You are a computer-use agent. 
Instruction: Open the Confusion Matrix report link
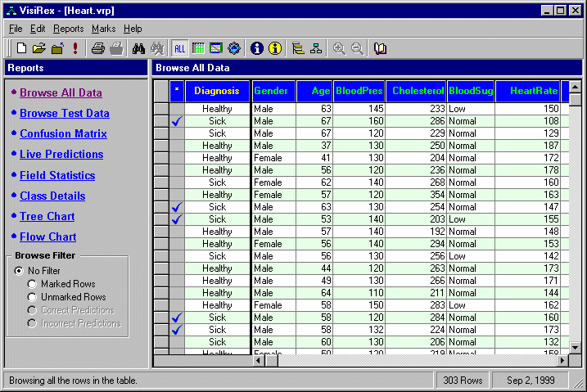pyautogui.click(x=63, y=134)
